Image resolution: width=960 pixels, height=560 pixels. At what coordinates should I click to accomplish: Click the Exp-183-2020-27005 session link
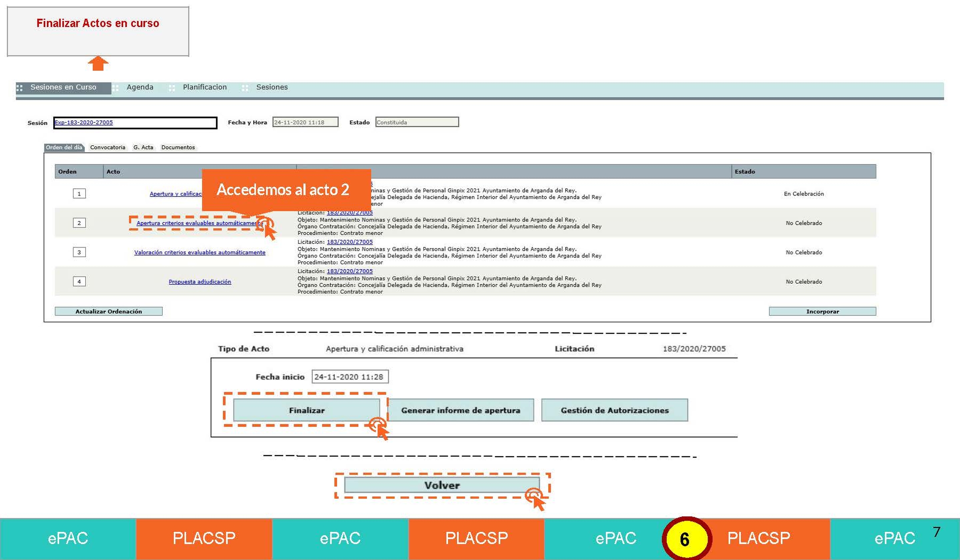tap(84, 122)
